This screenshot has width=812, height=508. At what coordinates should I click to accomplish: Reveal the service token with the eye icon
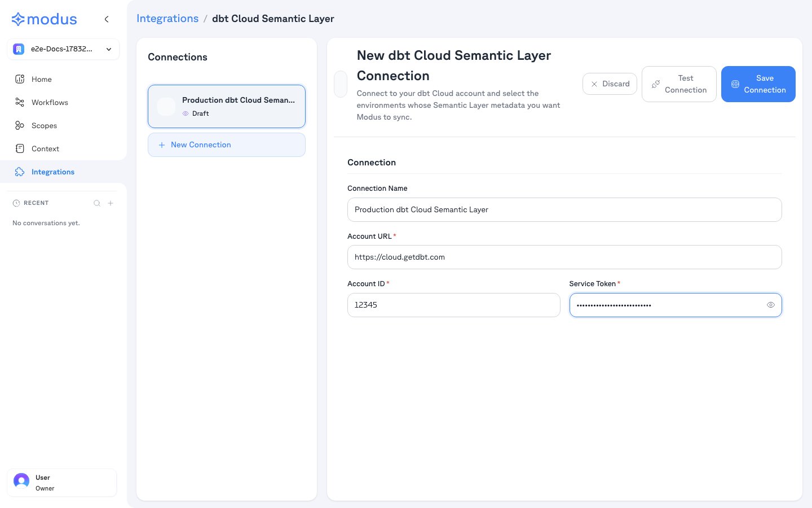point(771,305)
